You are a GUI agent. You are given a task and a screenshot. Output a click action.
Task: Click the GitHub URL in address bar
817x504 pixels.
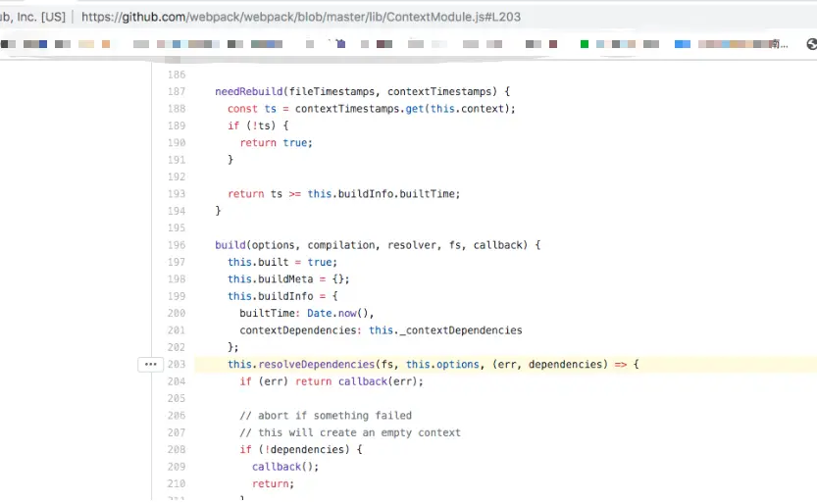click(301, 17)
